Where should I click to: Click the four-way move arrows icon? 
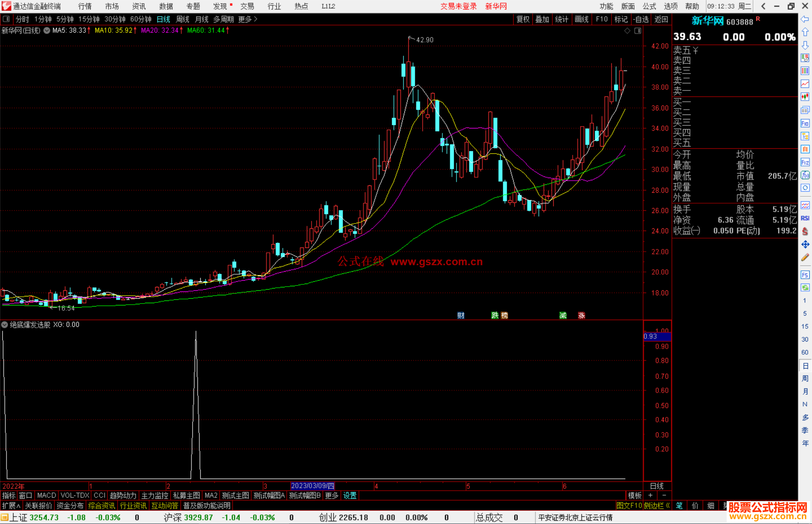[x=805, y=245]
